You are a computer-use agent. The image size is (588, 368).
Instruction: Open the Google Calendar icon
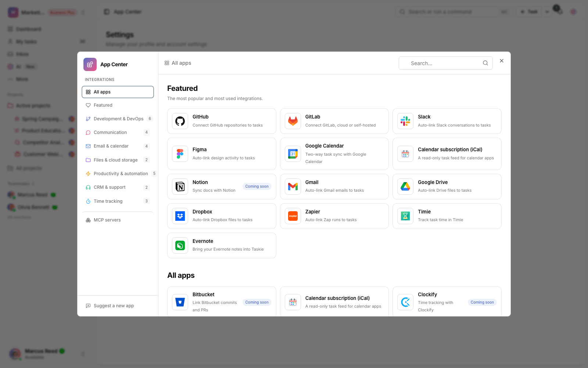pyautogui.click(x=293, y=154)
